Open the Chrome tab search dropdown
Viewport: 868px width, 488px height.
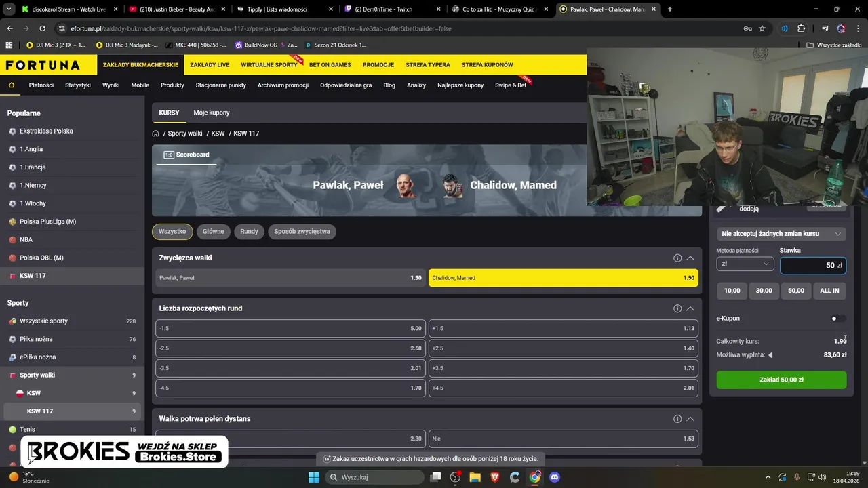click(9, 9)
